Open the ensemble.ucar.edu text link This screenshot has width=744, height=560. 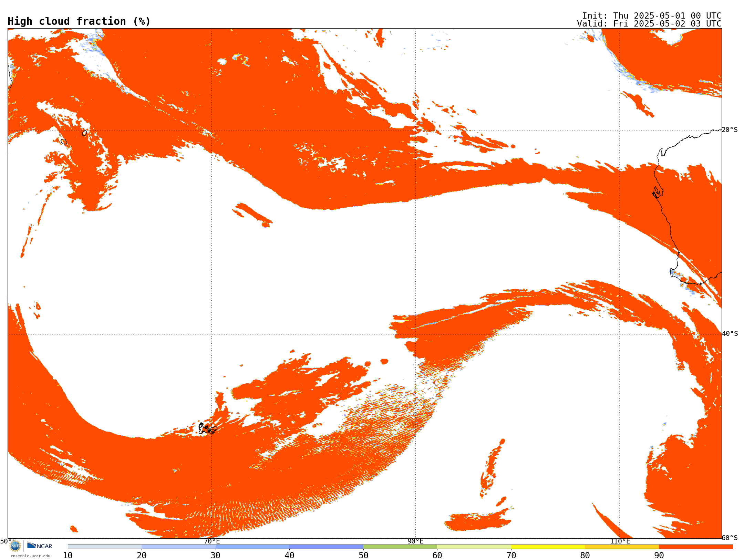click(x=30, y=556)
